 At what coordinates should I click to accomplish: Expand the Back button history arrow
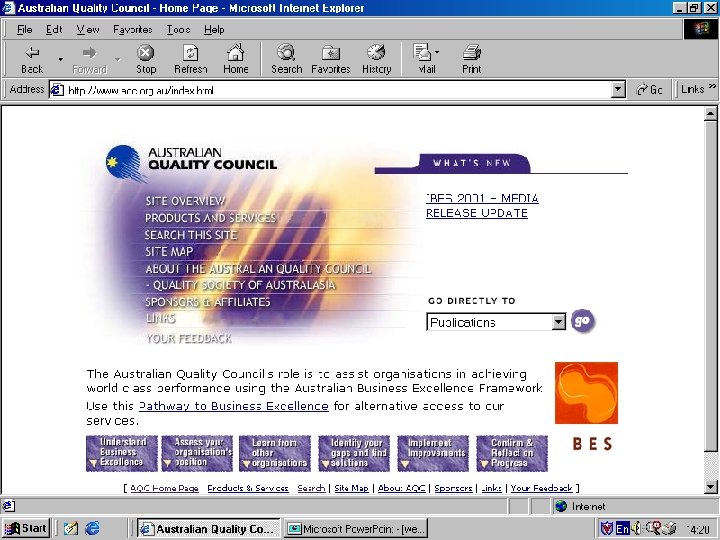click(60, 59)
